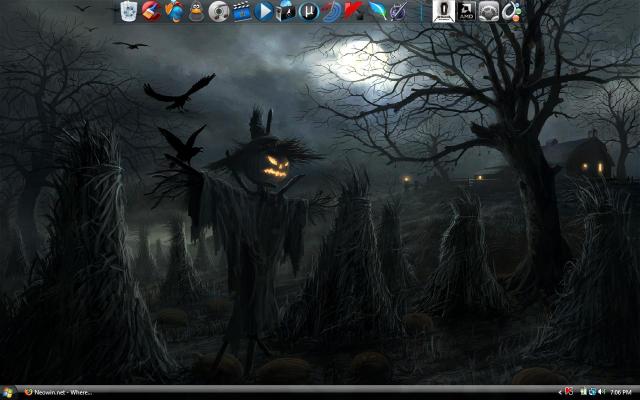Viewport: 640px width, 400px height.
Task: Open the 7:06 PM taskbar clock
Action: click(x=621, y=393)
